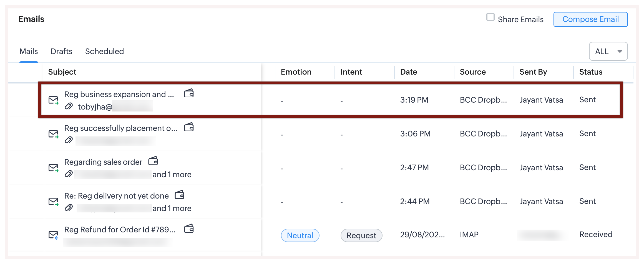
Task: Click wallet icon beside Reg delivery not yet done
Action: click(x=180, y=195)
